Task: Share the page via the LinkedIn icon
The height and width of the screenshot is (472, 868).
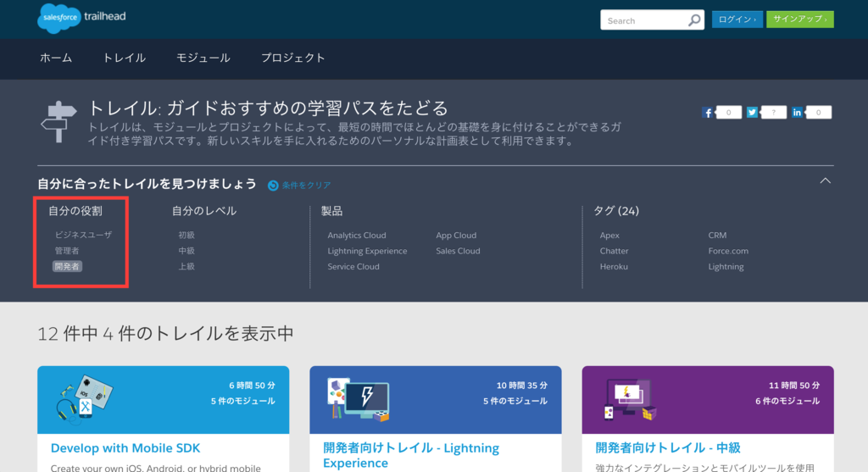Action: 797,113
